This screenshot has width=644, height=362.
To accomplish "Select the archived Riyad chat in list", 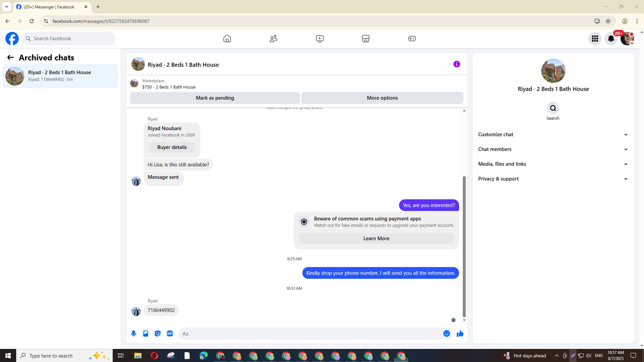I will point(60,76).
